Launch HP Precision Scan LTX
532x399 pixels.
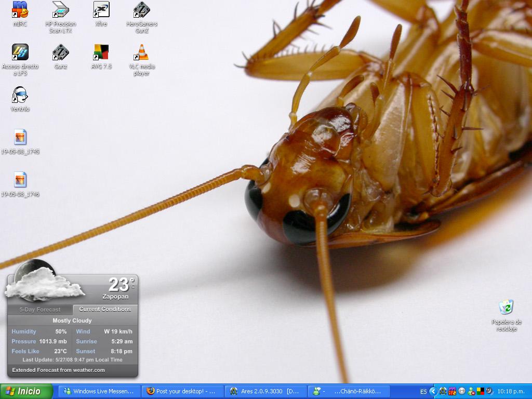pos(60,10)
